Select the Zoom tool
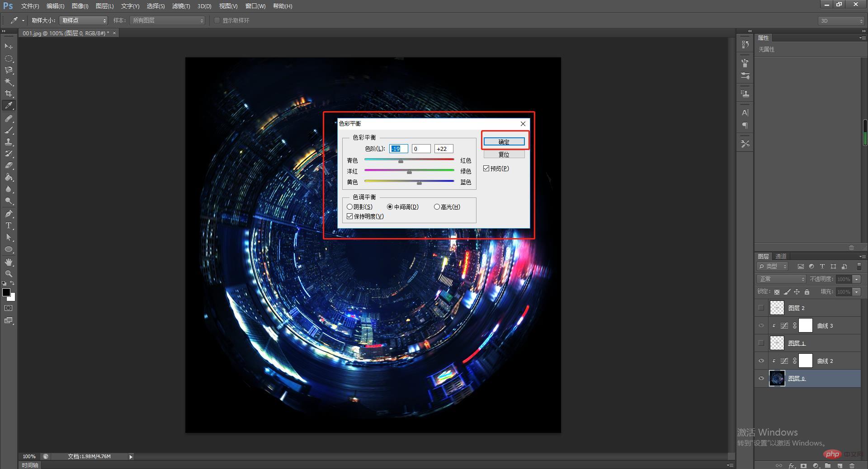The width and height of the screenshot is (868, 469). coord(9,274)
